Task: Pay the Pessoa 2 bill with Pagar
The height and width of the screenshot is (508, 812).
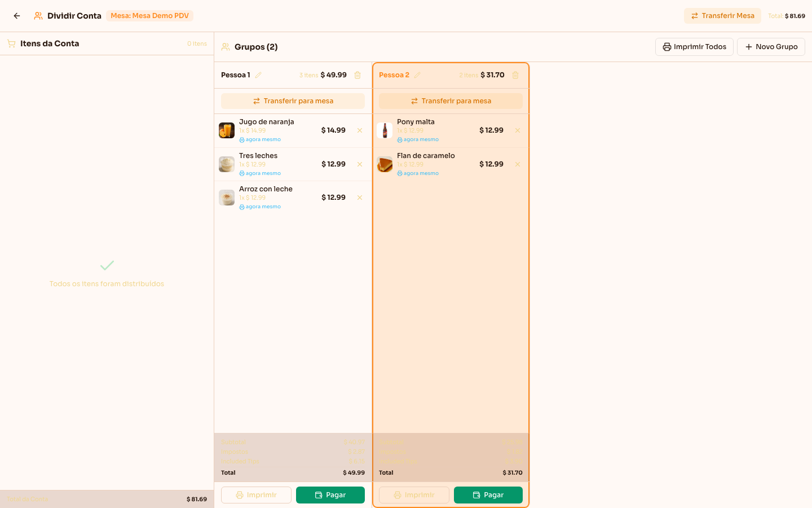Action: coord(488,495)
